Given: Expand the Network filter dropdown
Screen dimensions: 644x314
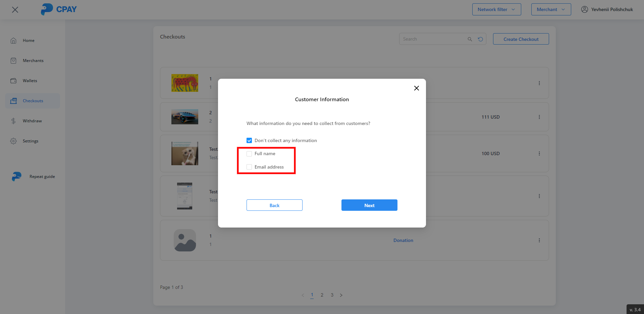Looking at the screenshot, I should pos(496,9).
